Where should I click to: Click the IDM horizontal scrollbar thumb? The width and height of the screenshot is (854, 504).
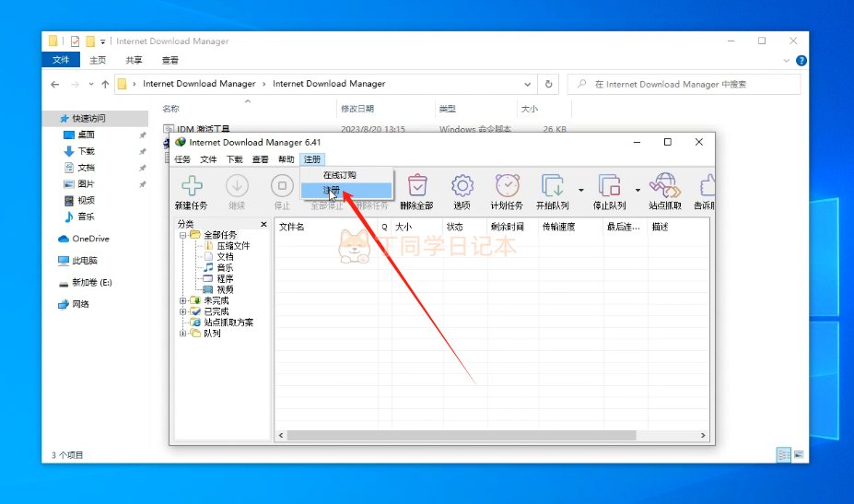point(462,435)
